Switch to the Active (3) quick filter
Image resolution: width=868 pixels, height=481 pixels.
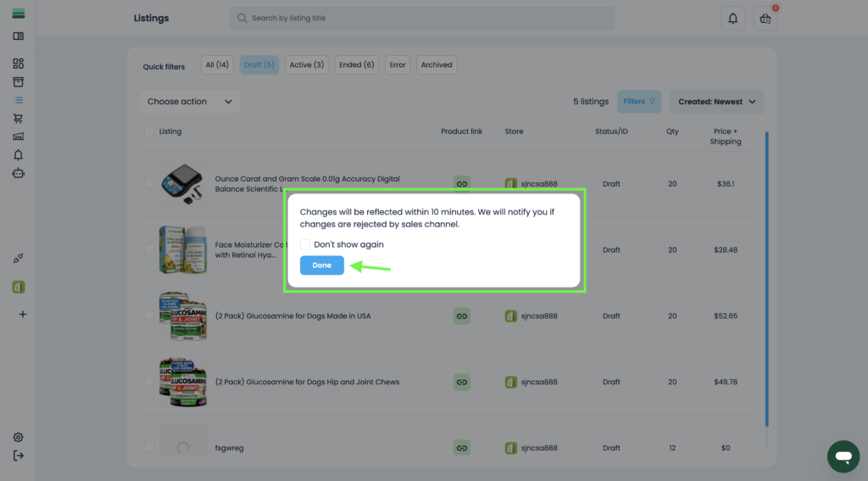point(306,65)
